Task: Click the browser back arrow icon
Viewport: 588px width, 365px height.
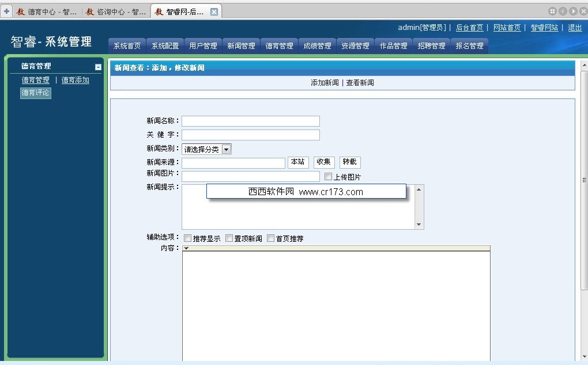Action: coord(563,12)
